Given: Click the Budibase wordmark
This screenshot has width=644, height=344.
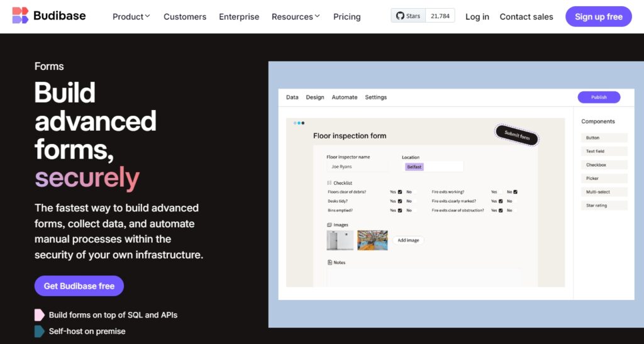Looking at the screenshot, I should coord(60,16).
